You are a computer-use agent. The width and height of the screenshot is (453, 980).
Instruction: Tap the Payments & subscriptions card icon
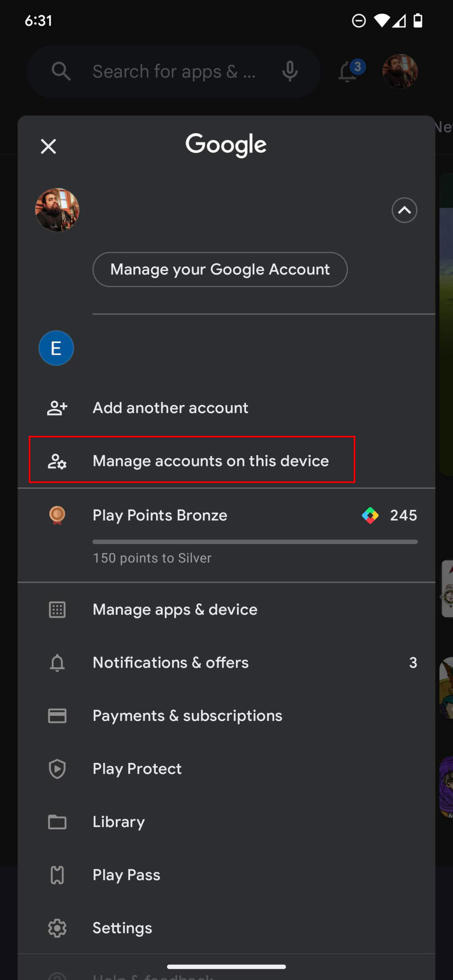(x=57, y=716)
